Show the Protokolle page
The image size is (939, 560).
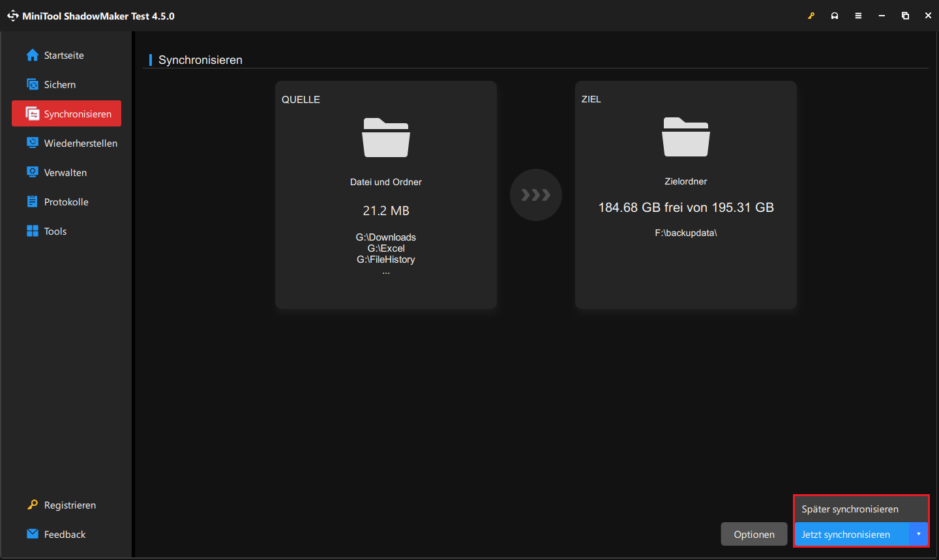tap(67, 201)
